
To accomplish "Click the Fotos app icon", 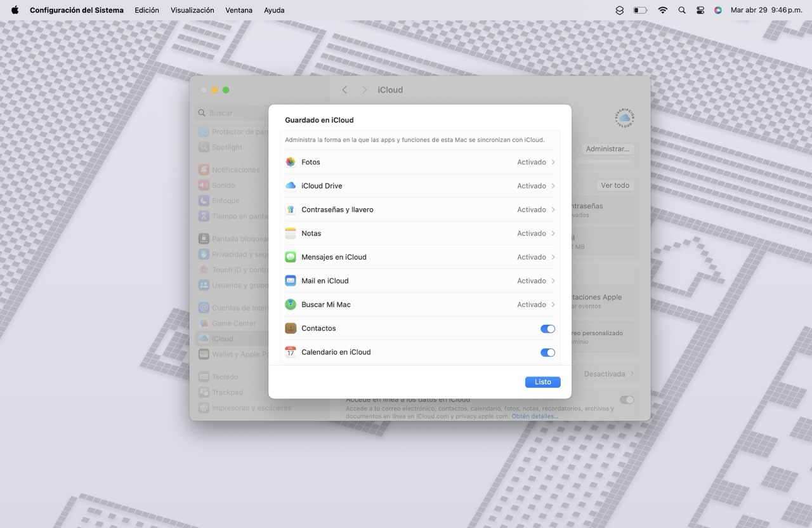I will click(x=291, y=162).
